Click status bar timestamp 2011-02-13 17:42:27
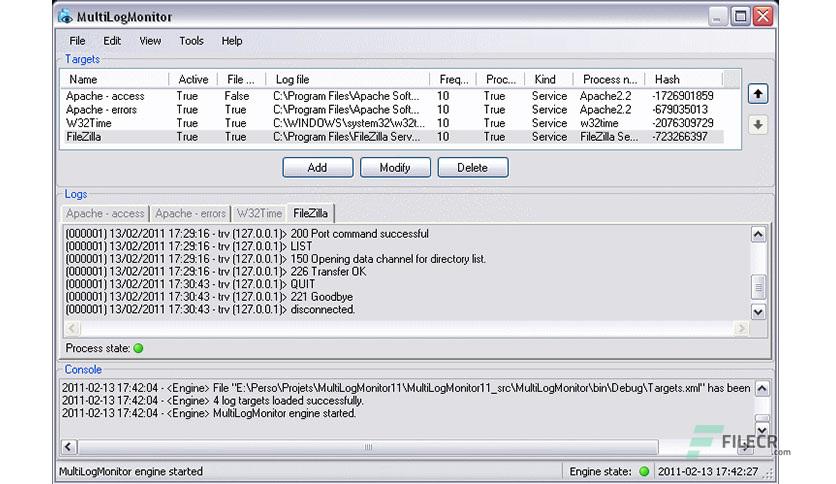The height and width of the screenshot is (484, 836). pos(708,471)
